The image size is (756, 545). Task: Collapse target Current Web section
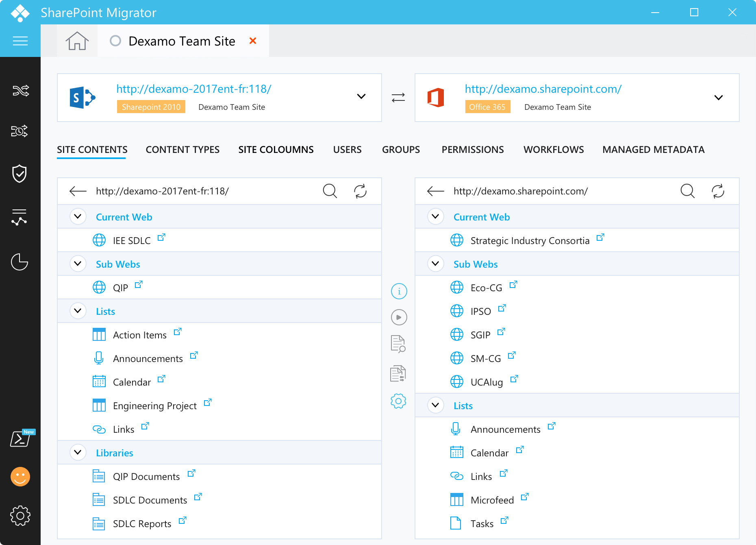point(435,216)
